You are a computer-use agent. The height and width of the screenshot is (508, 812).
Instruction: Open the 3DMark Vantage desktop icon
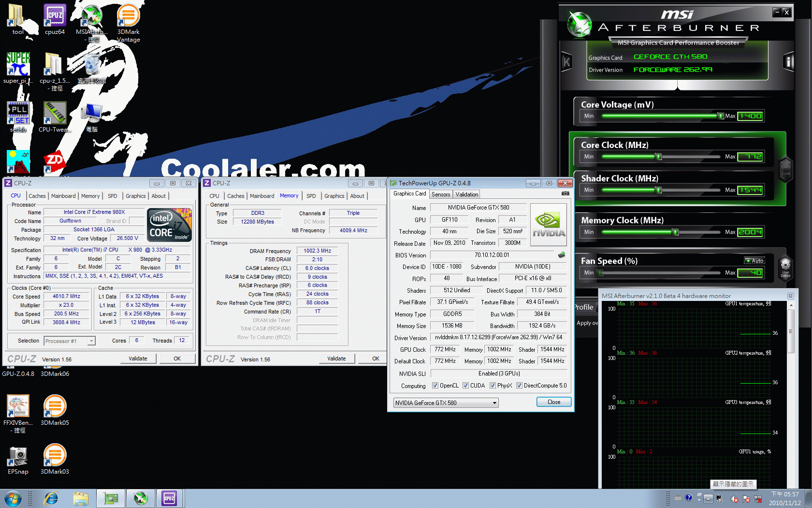tap(128, 23)
